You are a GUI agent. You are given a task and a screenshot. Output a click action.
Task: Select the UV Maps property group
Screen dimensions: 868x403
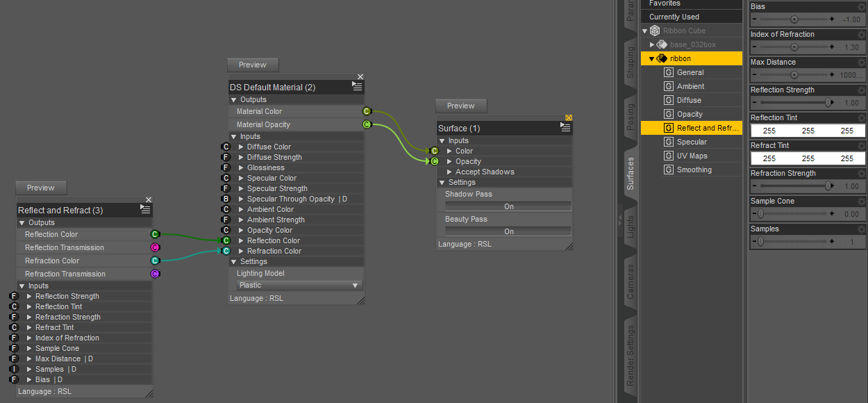[692, 156]
